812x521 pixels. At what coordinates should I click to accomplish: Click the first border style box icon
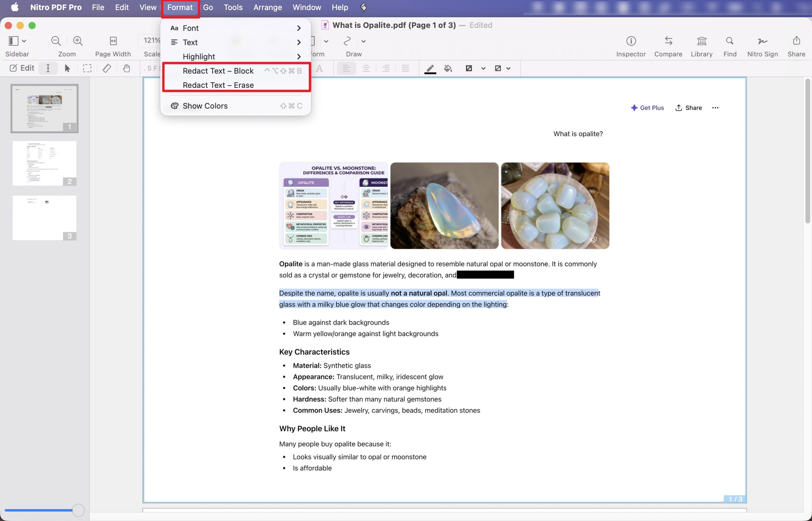(468, 68)
